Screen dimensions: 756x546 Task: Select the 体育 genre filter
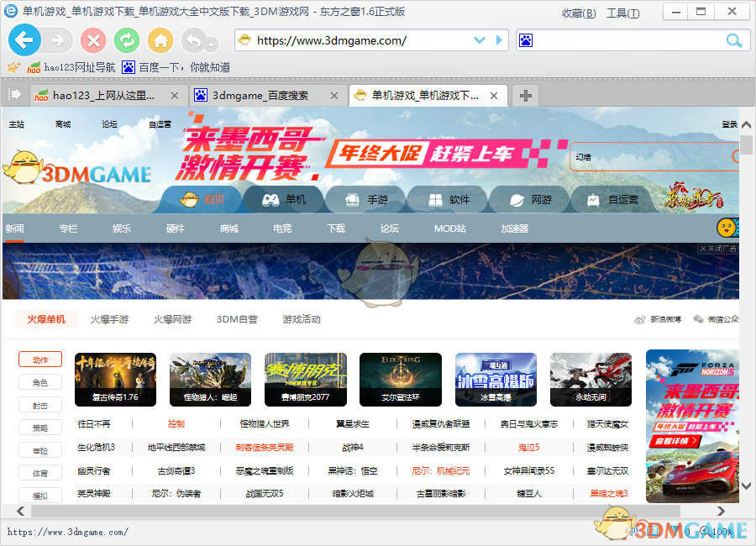pos(40,473)
